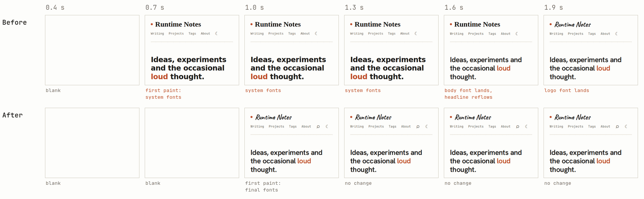This screenshot has width=644, height=199.
Task: Click the 'logo font lands' caption
Action: pos(567,91)
